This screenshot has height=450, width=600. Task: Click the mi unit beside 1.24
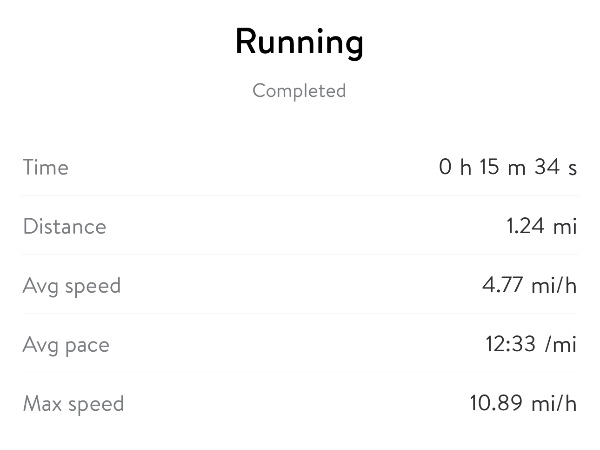click(x=566, y=226)
